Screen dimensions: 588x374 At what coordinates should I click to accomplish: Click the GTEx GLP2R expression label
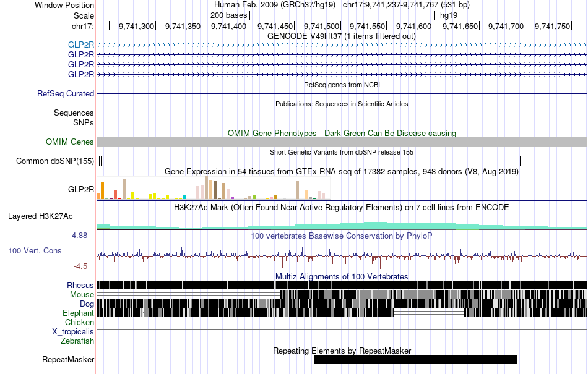tap(81, 189)
